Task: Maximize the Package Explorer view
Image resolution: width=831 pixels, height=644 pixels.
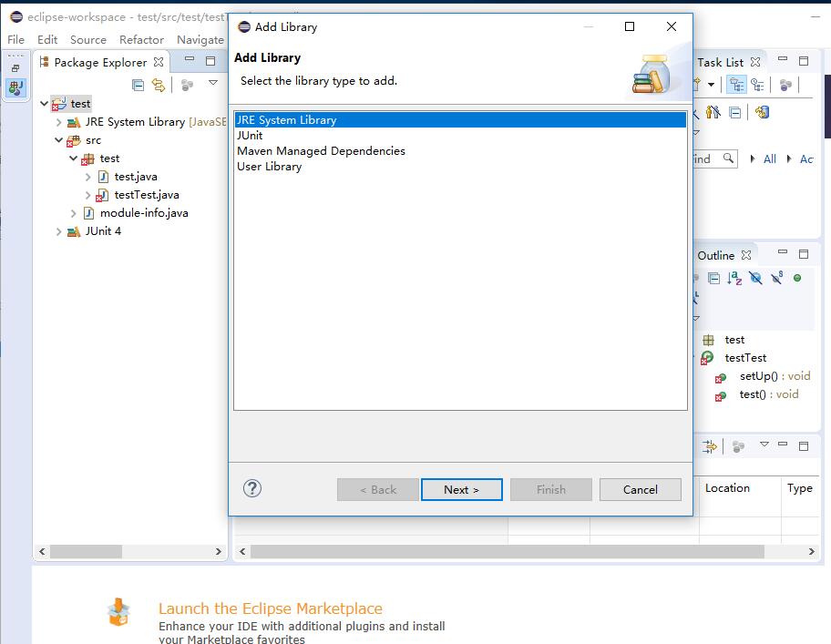Action: pyautogui.click(x=210, y=61)
